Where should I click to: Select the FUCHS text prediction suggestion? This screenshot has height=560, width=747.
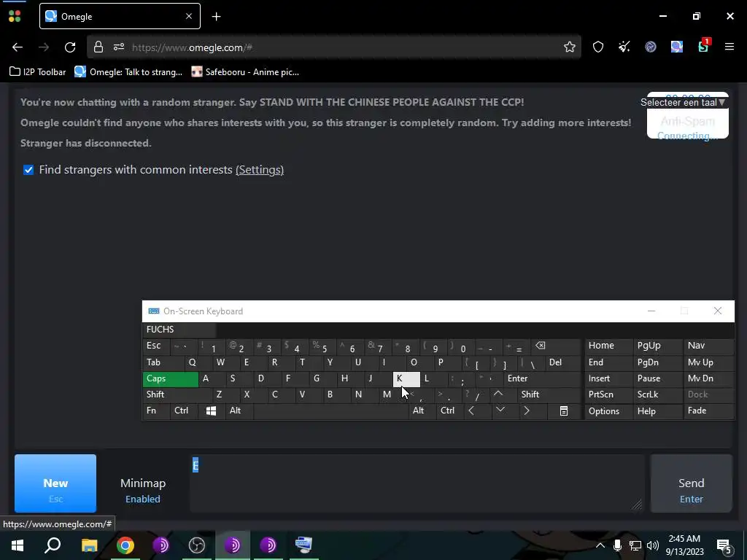pos(179,330)
